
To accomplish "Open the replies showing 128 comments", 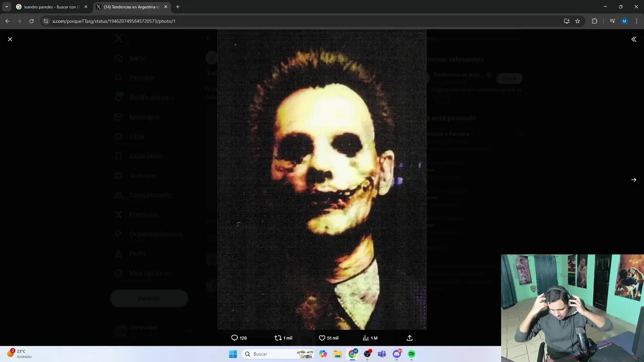I will click(239, 338).
